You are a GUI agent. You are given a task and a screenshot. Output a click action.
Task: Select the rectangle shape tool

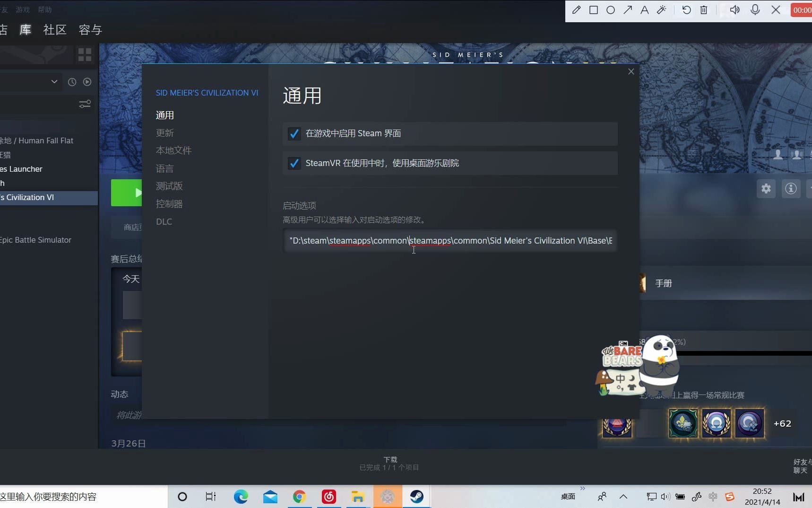(x=594, y=10)
